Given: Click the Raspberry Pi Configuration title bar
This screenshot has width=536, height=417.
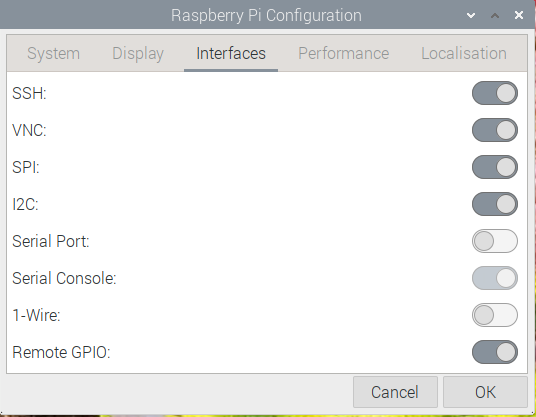Looking at the screenshot, I should pyautogui.click(x=266, y=15).
